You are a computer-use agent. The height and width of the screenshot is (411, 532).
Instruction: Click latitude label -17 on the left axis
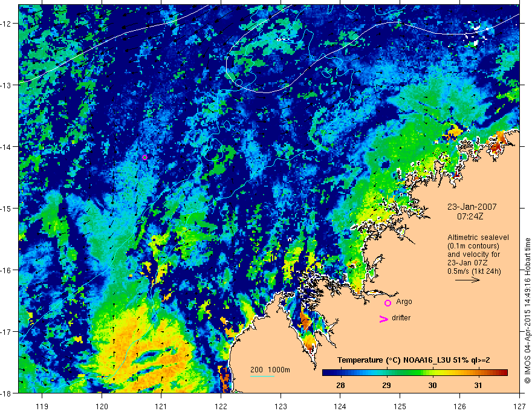click(x=6, y=331)
